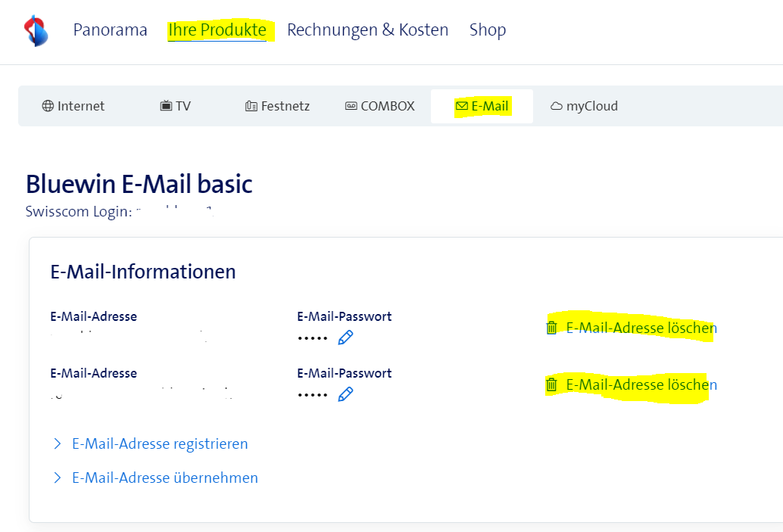Image resolution: width=783 pixels, height=532 pixels.
Task: Open E-Mail-Adresse übernehmen link
Action: (165, 478)
